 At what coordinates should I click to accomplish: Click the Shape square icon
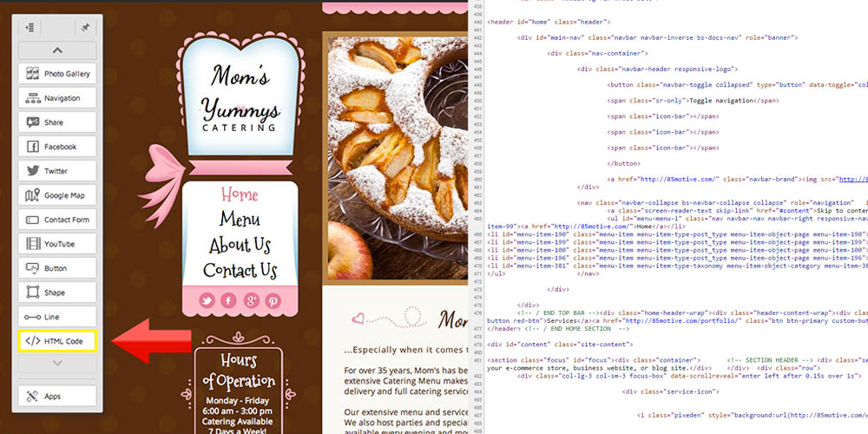click(x=33, y=293)
